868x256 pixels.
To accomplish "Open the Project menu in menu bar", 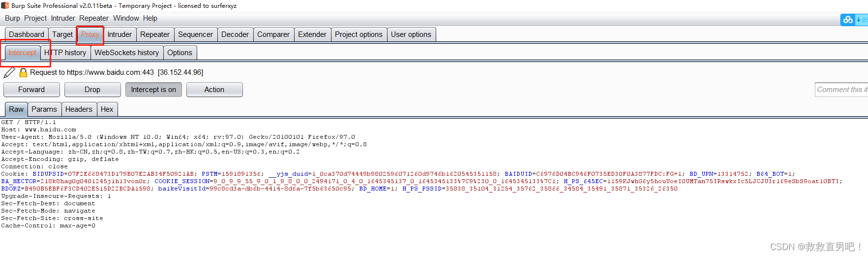I will (x=35, y=18).
